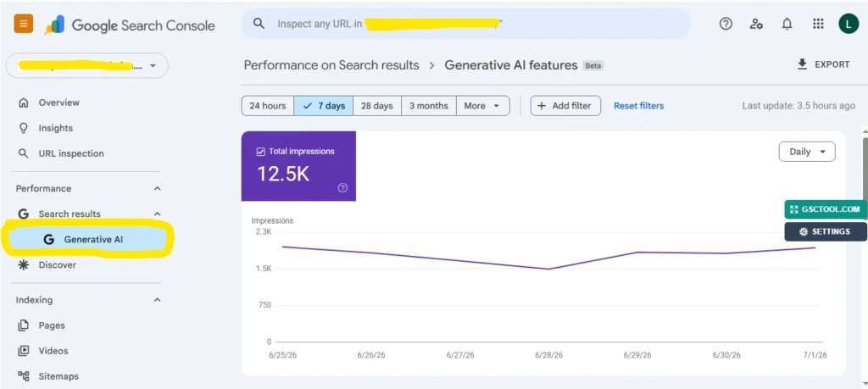Open the notifications bell

787,24
